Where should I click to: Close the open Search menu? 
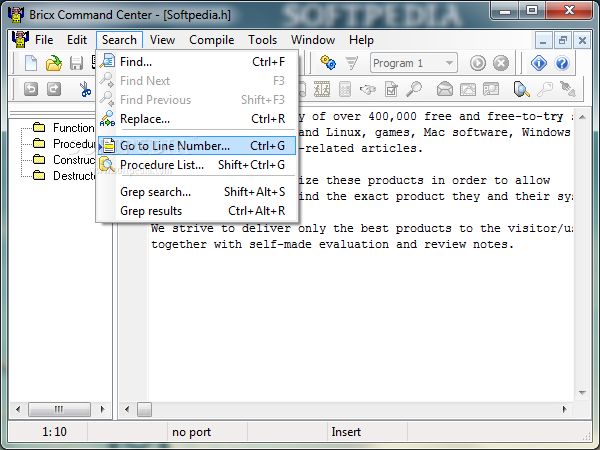click(119, 40)
